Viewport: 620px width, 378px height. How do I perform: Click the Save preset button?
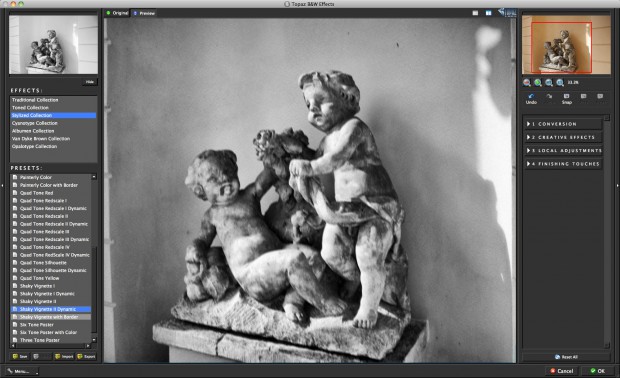20,356
